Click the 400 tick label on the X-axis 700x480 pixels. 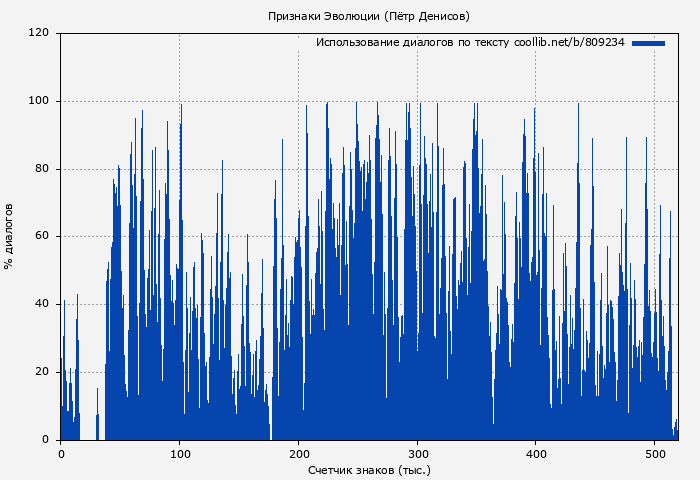(x=536, y=453)
